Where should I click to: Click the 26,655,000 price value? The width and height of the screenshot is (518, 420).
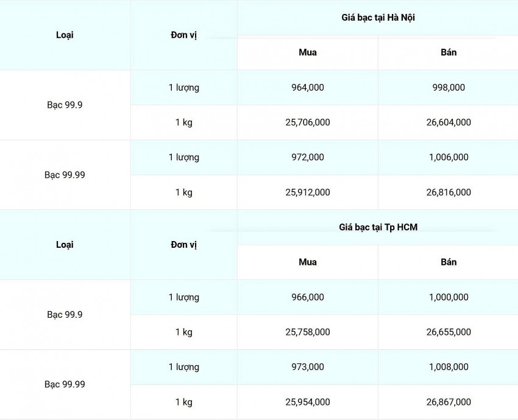(x=449, y=332)
